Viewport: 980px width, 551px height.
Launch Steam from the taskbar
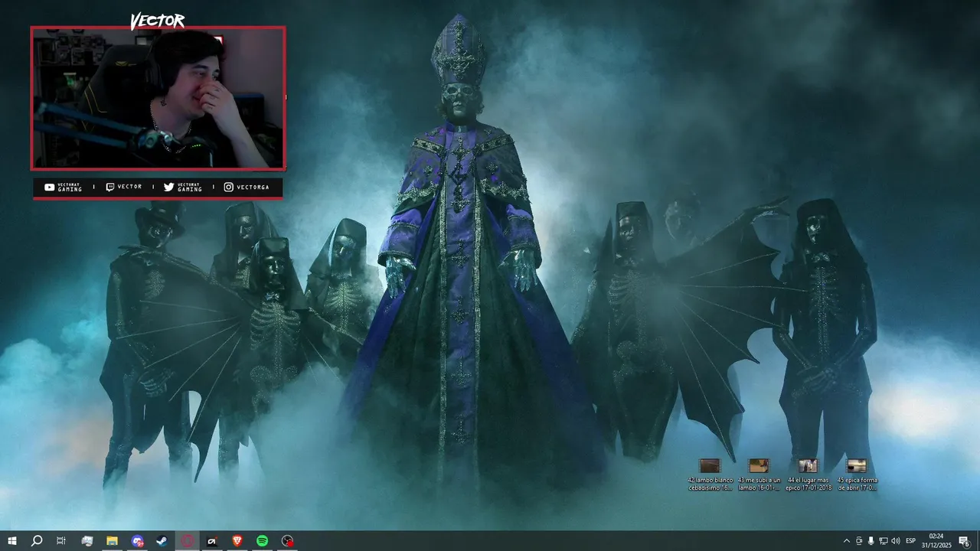162,541
